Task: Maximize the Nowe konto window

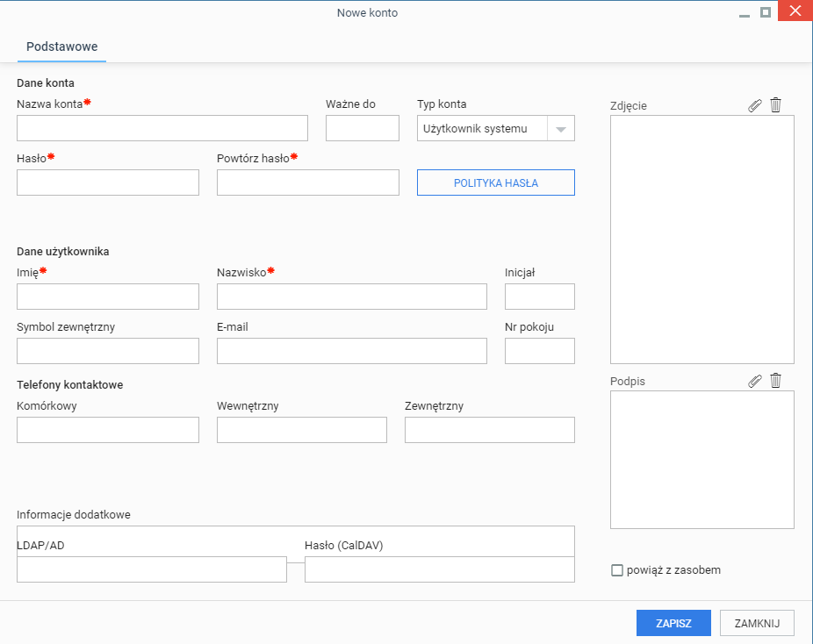Action: pos(766,12)
